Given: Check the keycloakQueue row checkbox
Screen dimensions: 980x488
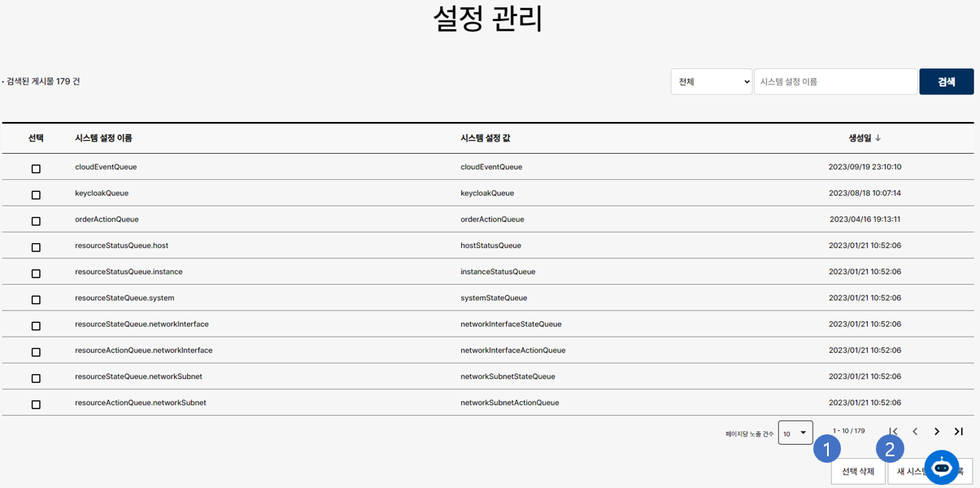Looking at the screenshot, I should [36, 195].
